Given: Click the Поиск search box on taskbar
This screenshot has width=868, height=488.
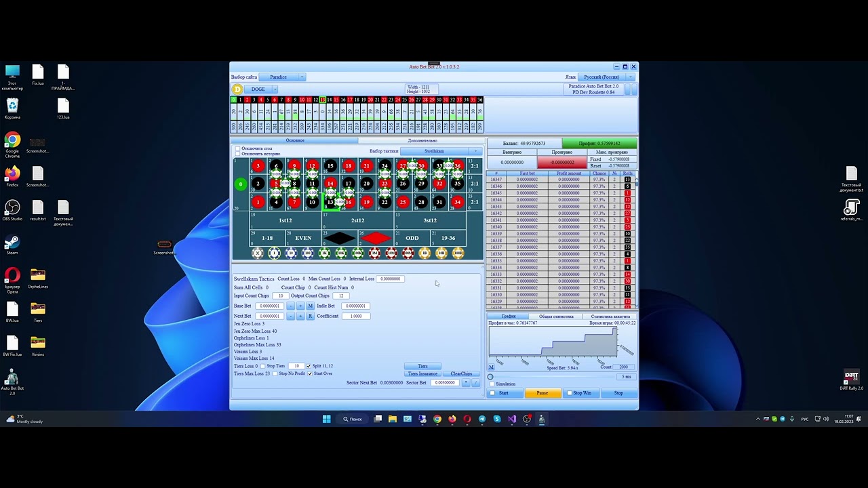Looking at the screenshot, I should coord(353,419).
